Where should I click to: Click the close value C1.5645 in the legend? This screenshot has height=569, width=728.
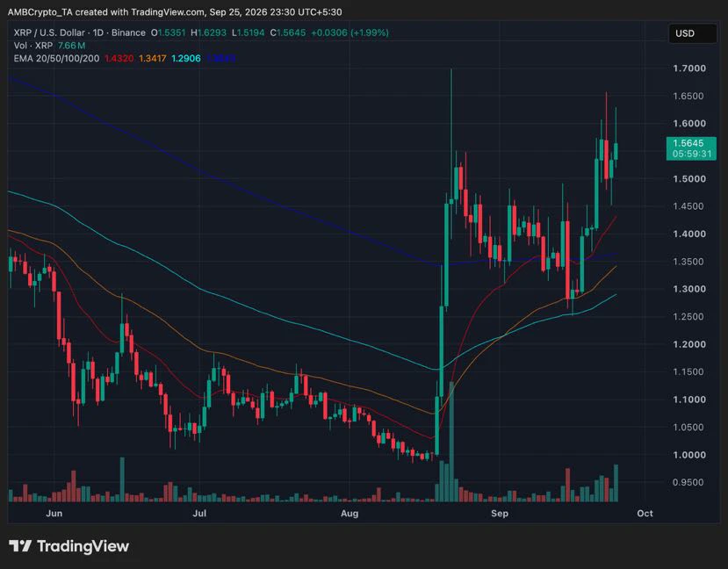click(x=288, y=33)
